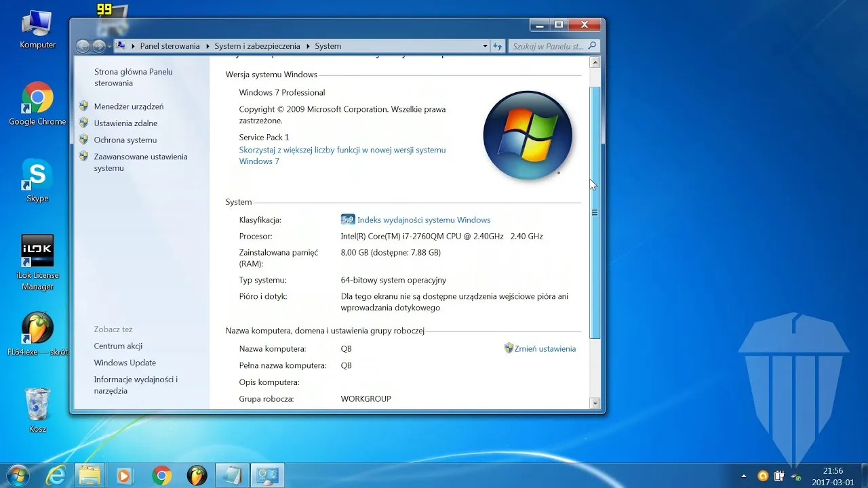
Task: Open the recent pages dropdown beside navigation arrows
Action: pyautogui.click(x=108, y=45)
